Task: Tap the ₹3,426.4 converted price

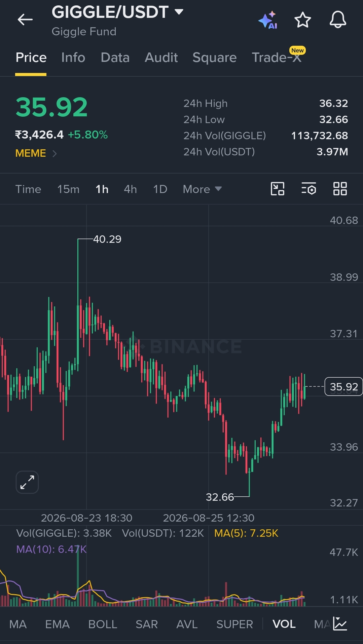Action: (x=39, y=135)
